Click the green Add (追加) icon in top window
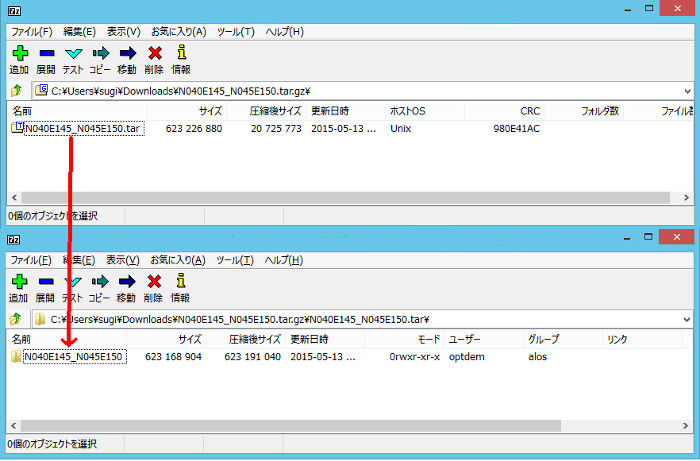This screenshot has height=461, width=700. click(x=18, y=53)
